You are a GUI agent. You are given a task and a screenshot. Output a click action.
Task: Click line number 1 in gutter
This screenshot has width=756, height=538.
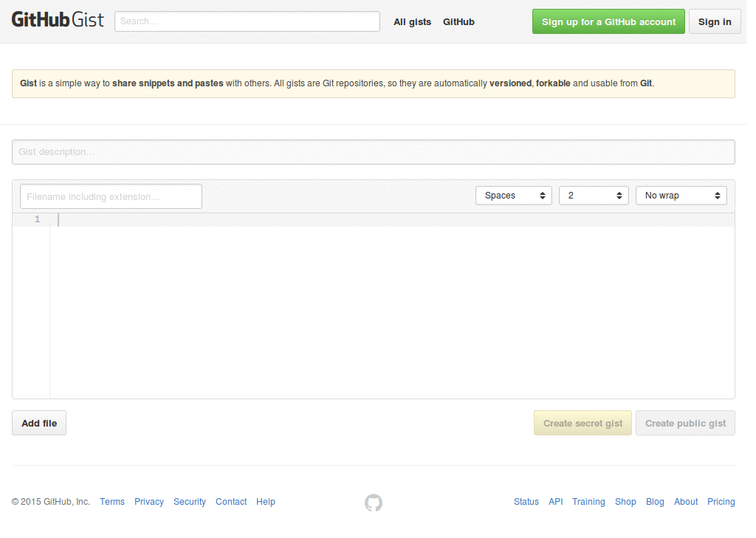click(x=37, y=219)
